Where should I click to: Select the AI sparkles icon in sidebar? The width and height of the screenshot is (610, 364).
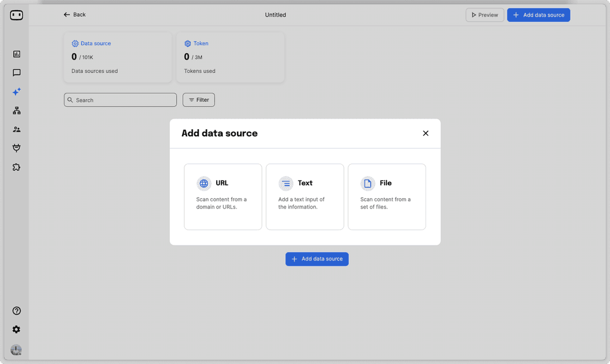click(16, 91)
